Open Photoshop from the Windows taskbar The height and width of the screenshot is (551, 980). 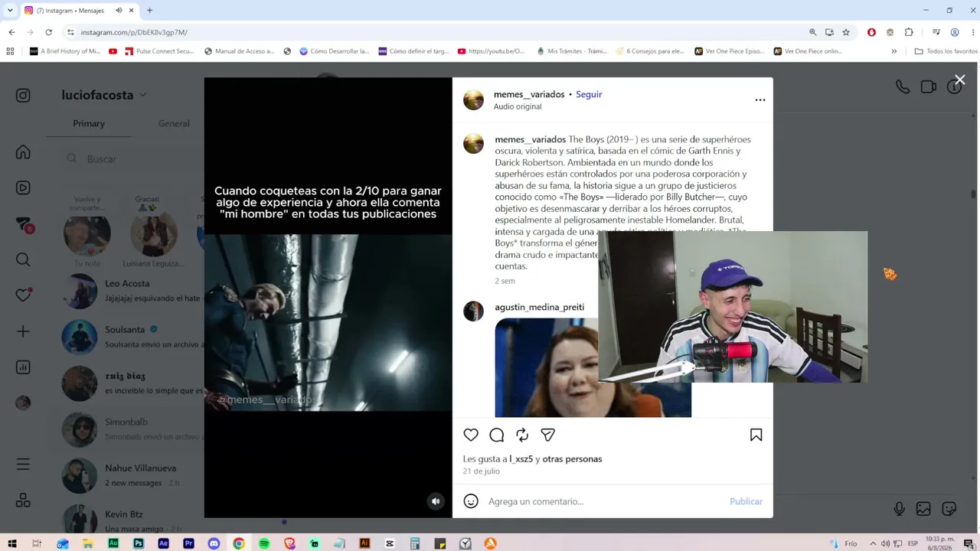138,543
